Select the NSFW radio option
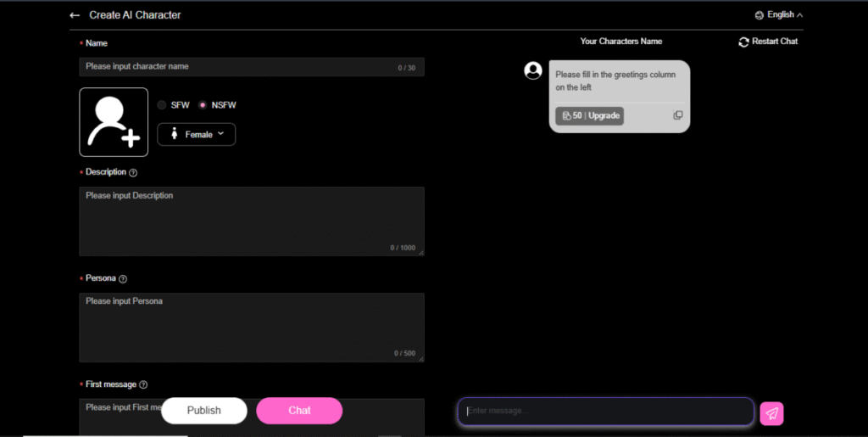The image size is (868, 437). click(203, 105)
